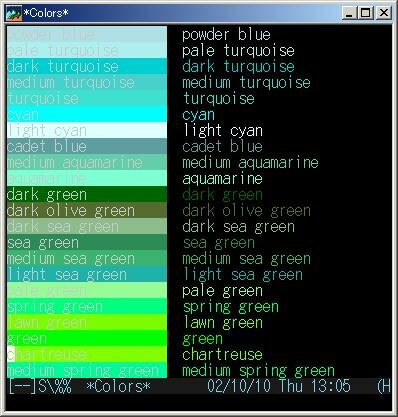Select the medium aquamarine swatch
The image size is (398, 417).
coord(87,162)
